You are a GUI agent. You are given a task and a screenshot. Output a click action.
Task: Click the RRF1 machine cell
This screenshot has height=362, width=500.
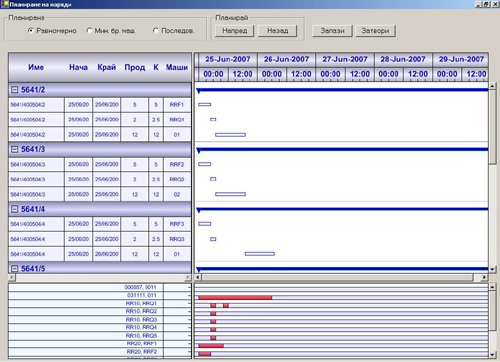(177, 105)
